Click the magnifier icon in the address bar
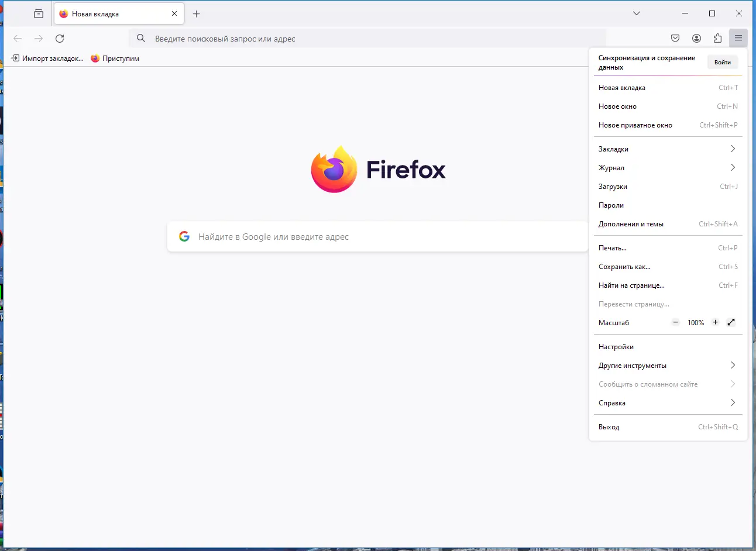This screenshot has height=551, width=756. [x=141, y=39]
